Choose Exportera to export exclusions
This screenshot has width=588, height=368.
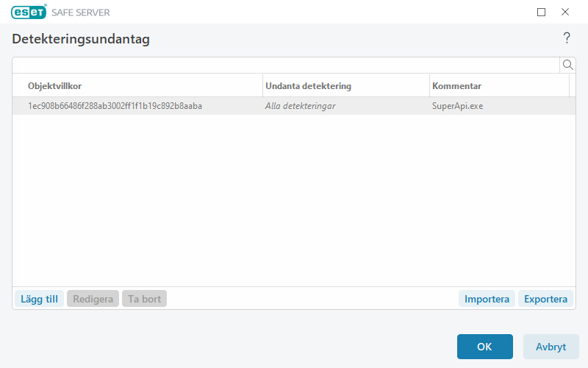coord(545,299)
